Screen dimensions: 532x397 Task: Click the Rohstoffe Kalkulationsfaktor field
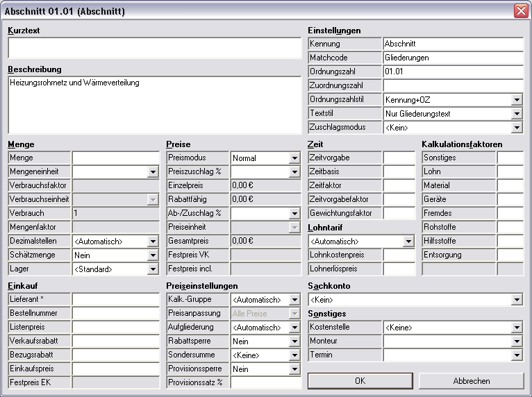pyautogui.click(x=510, y=227)
